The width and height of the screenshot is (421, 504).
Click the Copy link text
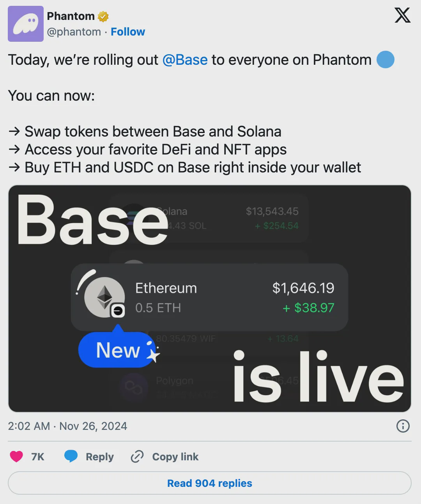point(175,457)
